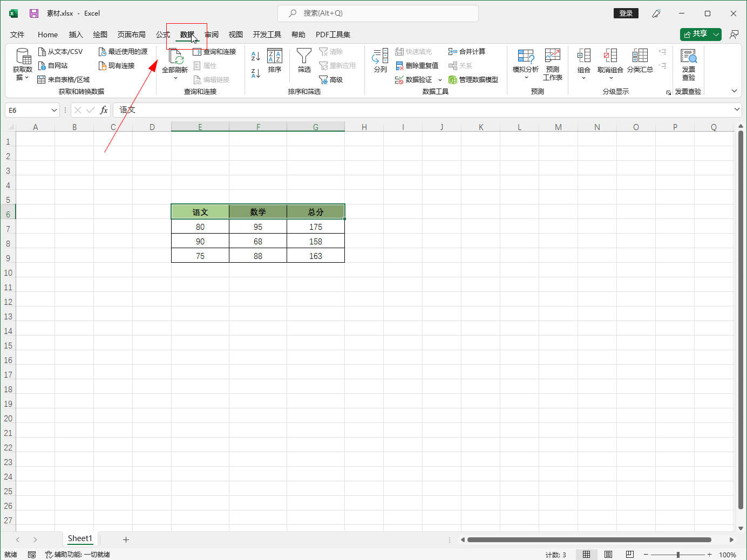Click the Share (共享) button

pos(696,35)
